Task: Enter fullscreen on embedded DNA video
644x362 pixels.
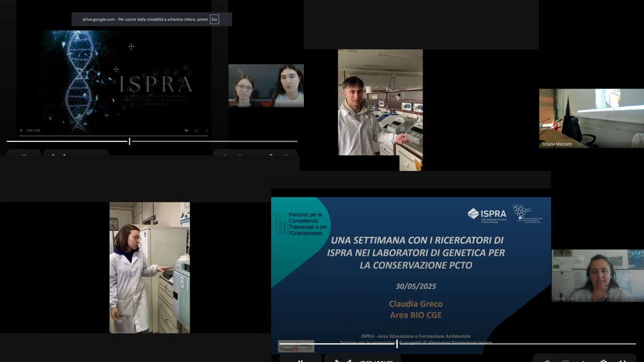Action: pos(197,130)
